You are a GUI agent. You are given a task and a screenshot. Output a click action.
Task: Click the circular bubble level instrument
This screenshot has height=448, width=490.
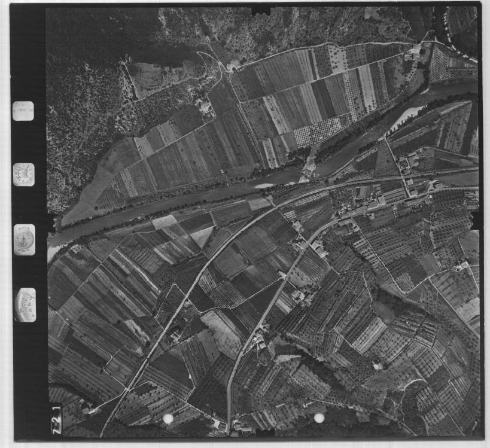pyautogui.click(x=25, y=240)
